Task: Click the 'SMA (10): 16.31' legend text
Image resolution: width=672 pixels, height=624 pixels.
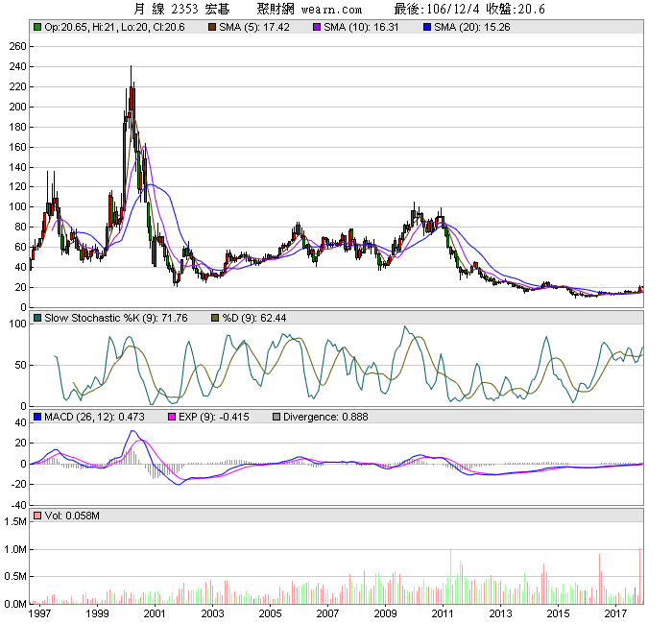Action: coord(361,28)
